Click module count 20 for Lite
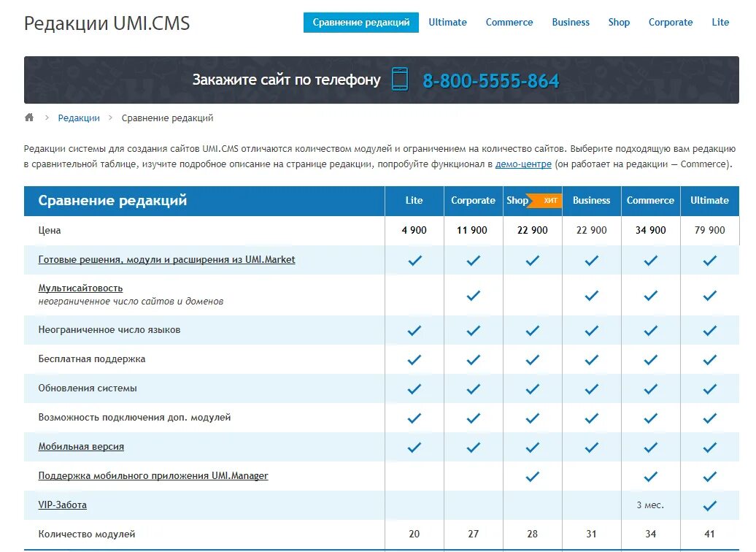The image size is (756, 552). point(414,534)
